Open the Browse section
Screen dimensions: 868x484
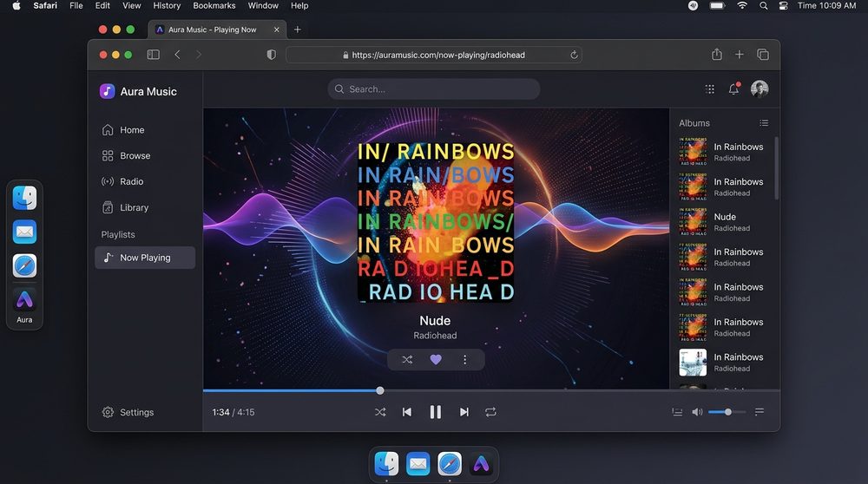[126, 156]
